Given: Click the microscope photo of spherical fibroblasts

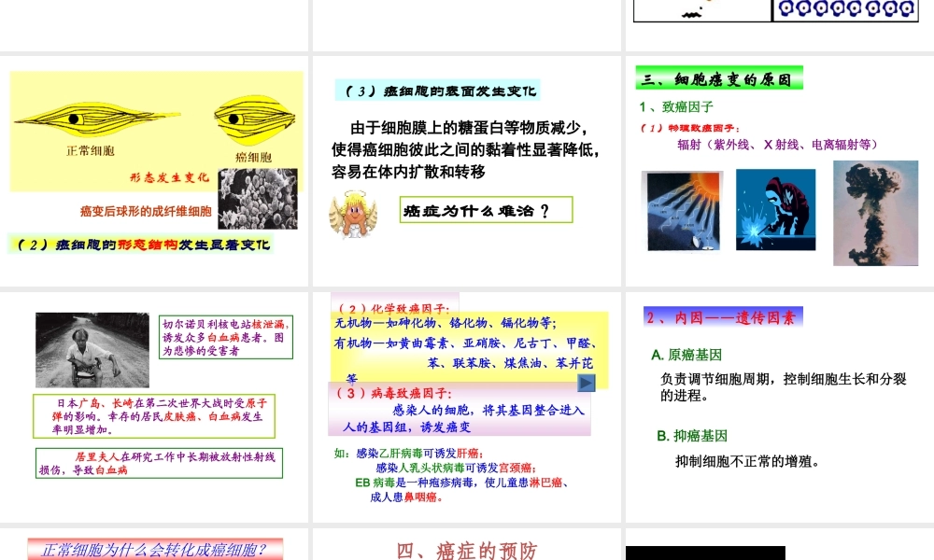Looking at the screenshot, I should coord(258,198).
